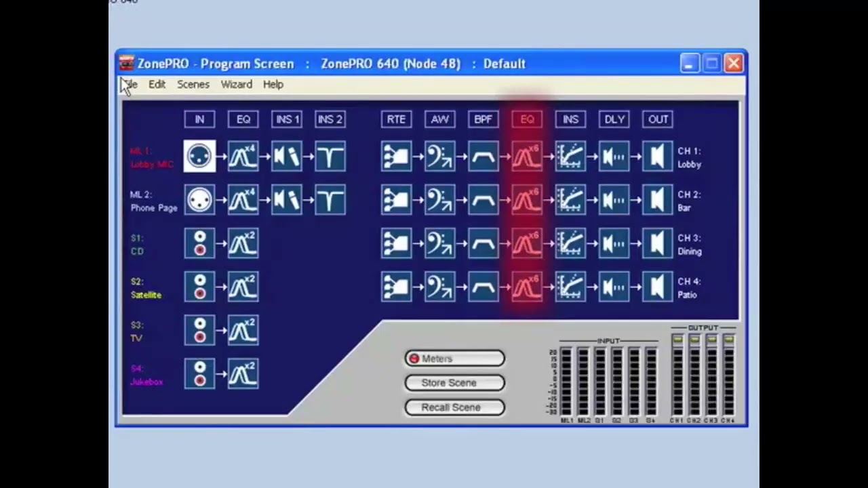
Task: Select the RTE column header
Action: (x=396, y=119)
